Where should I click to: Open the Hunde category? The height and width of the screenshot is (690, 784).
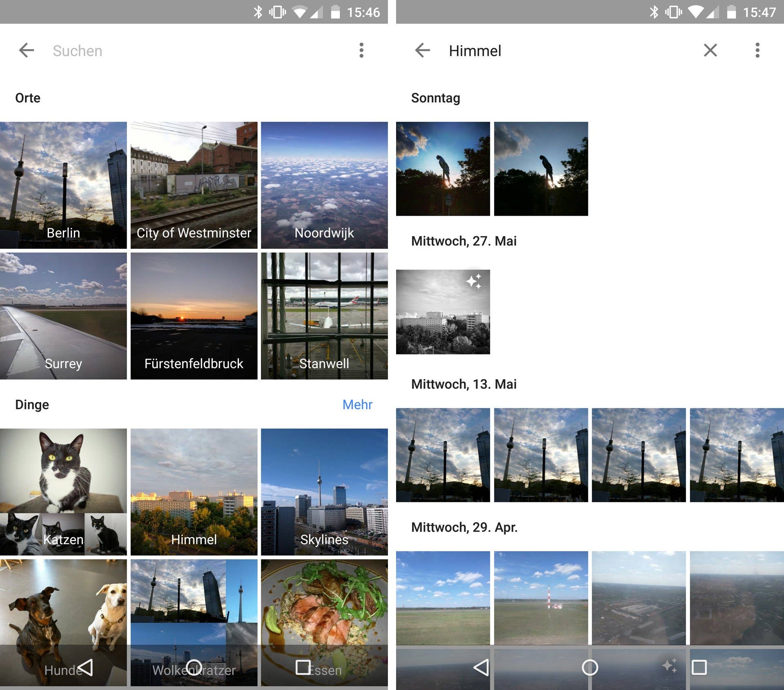point(63,613)
